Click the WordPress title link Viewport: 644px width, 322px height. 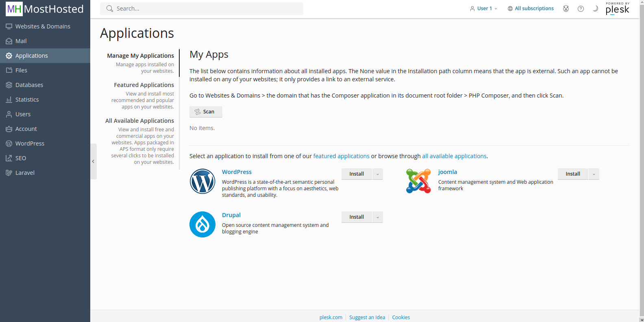[x=237, y=172]
